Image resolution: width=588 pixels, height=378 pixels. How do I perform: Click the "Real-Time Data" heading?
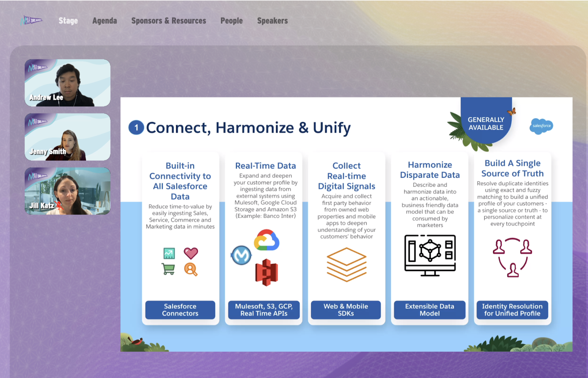(x=265, y=166)
